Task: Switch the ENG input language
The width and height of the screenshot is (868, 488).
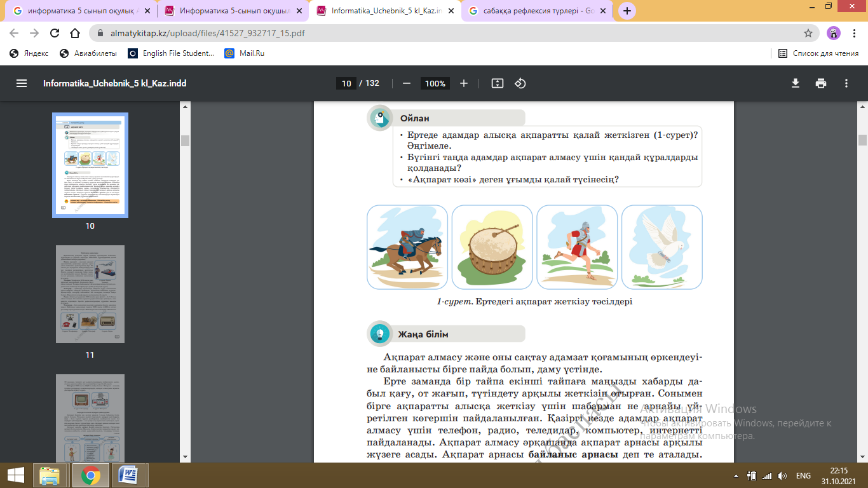Action: pos(803,475)
